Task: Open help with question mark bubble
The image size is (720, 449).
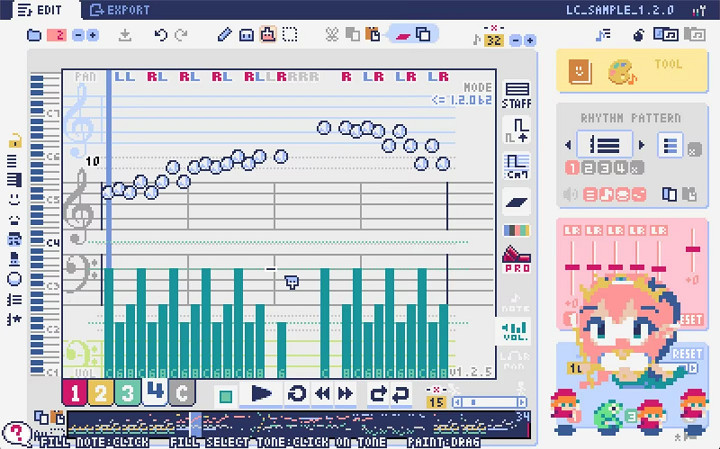Action: (x=17, y=432)
